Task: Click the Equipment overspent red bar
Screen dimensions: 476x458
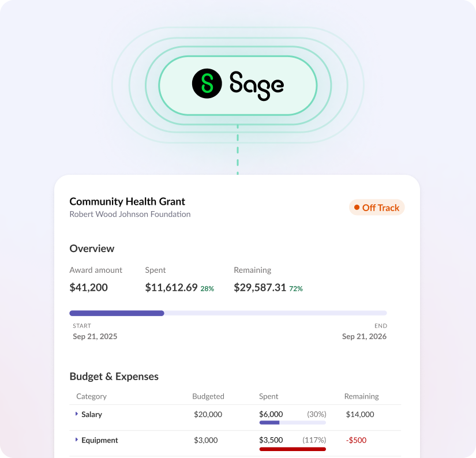Action: click(293, 449)
